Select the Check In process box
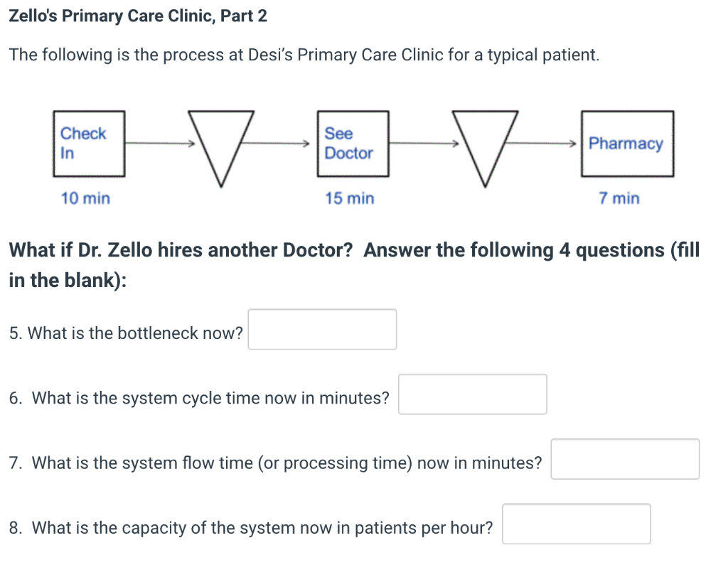Screen dimensions: 728x572 coord(88,142)
